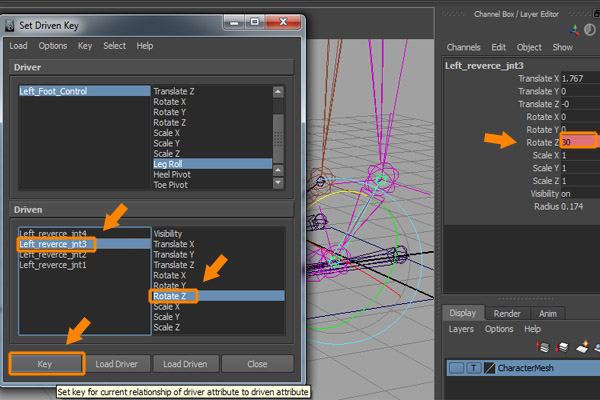This screenshot has width=600, height=400.
Task: Open the layer editor Options menu
Action: pos(499,328)
